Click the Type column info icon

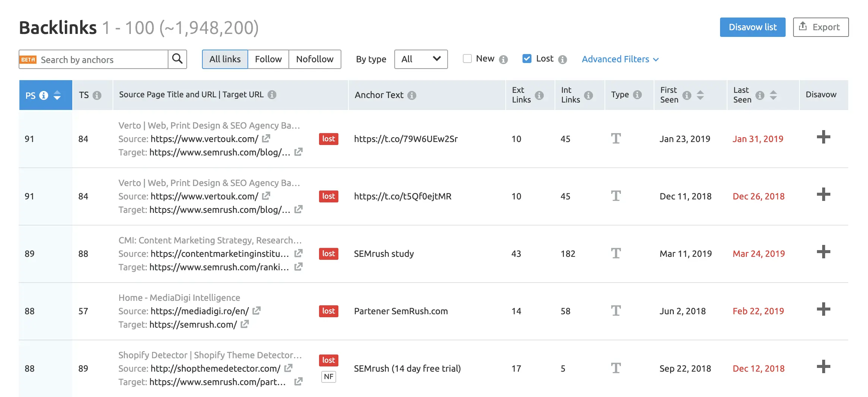click(x=638, y=95)
